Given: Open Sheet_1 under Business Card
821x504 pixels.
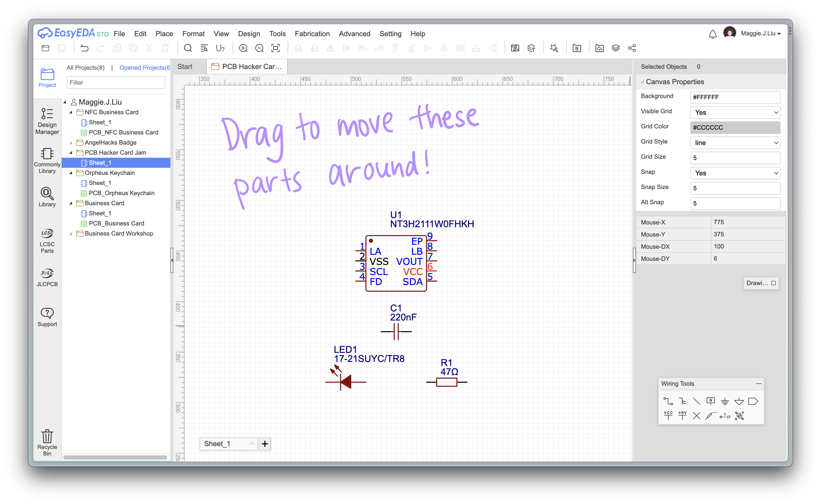Looking at the screenshot, I should pyautogui.click(x=100, y=213).
